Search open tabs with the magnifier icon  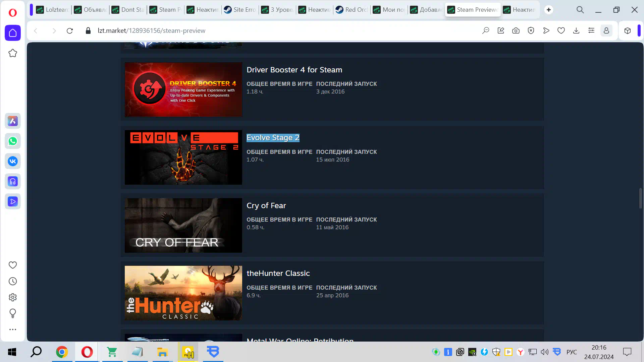click(x=580, y=10)
